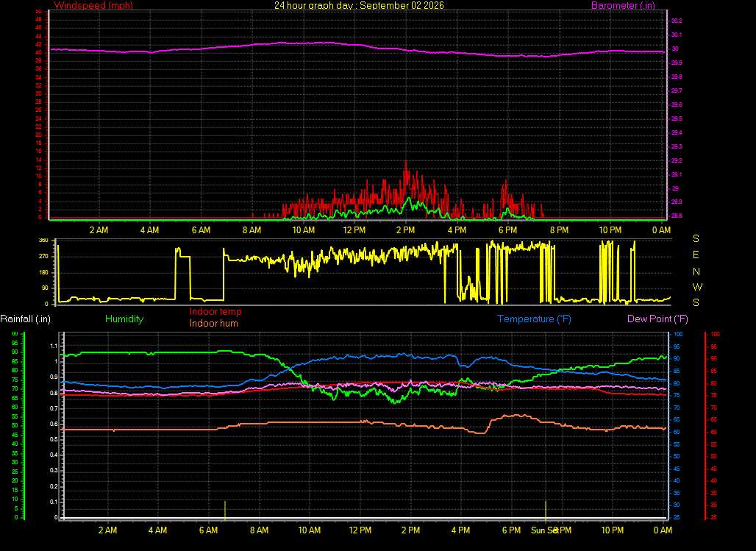Select the 0.5 value on rainfall axis
Screen dimensions: 756x551
pos(54,439)
